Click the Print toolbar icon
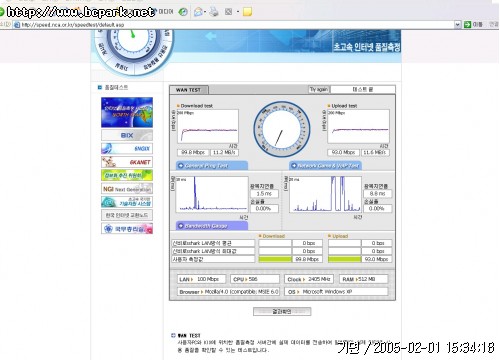 click(x=214, y=12)
